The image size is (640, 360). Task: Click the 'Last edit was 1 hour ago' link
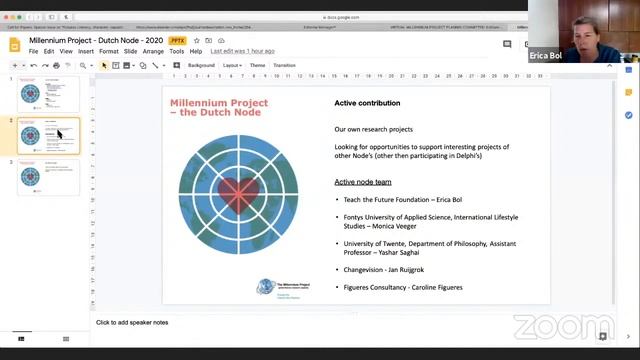pyautogui.click(x=242, y=51)
